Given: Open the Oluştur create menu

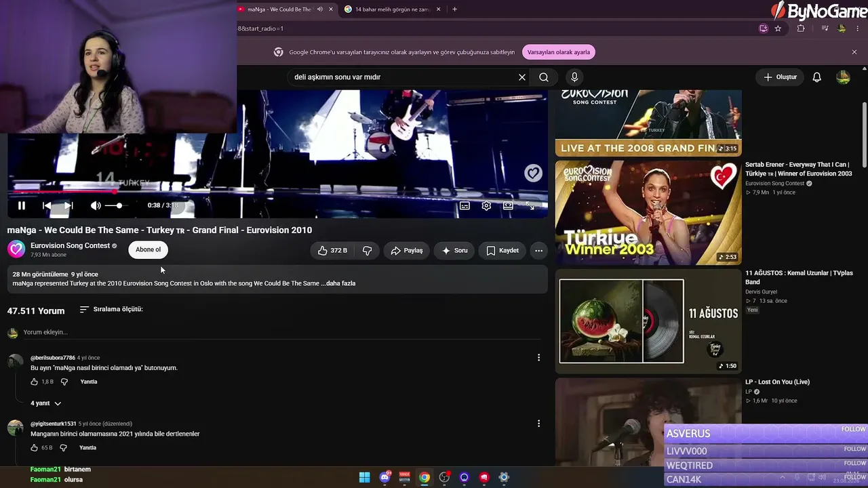Looking at the screenshot, I should pos(780,77).
